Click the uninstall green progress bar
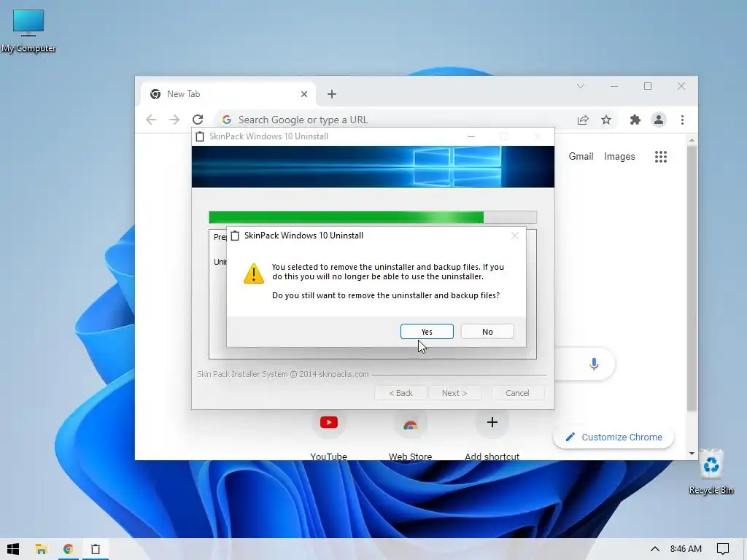Viewport: 747px width, 560px height. (x=373, y=217)
